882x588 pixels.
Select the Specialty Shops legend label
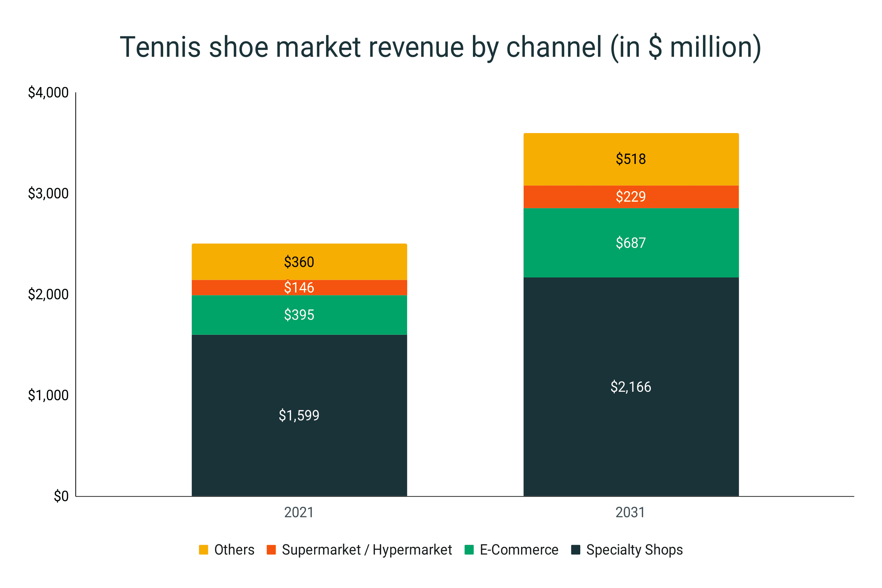pyautogui.click(x=635, y=550)
